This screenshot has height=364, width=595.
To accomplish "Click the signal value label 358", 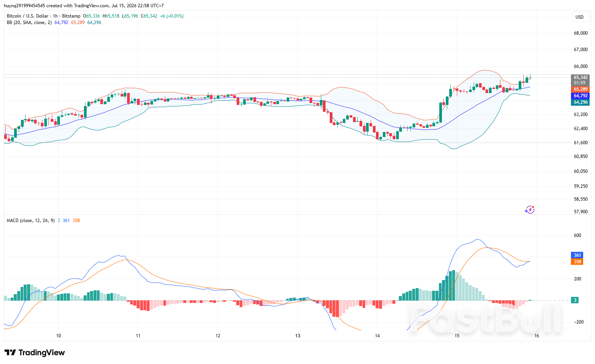I will 577,262.
